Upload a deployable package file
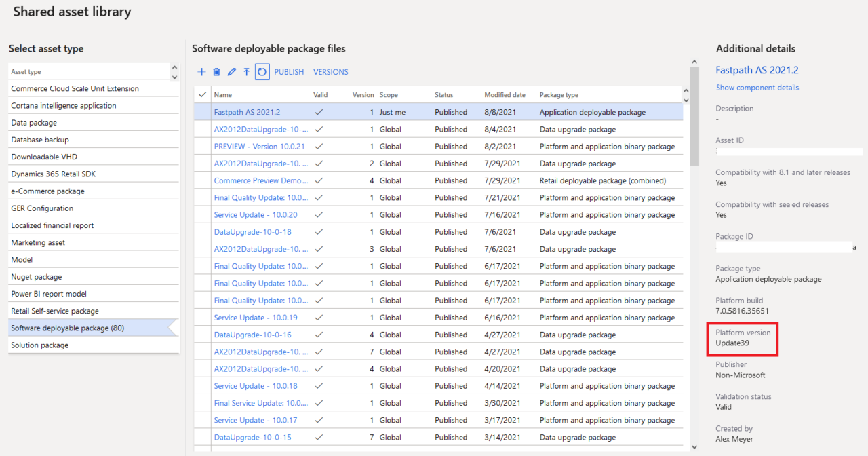The height and width of the screenshot is (456, 868). [x=246, y=71]
